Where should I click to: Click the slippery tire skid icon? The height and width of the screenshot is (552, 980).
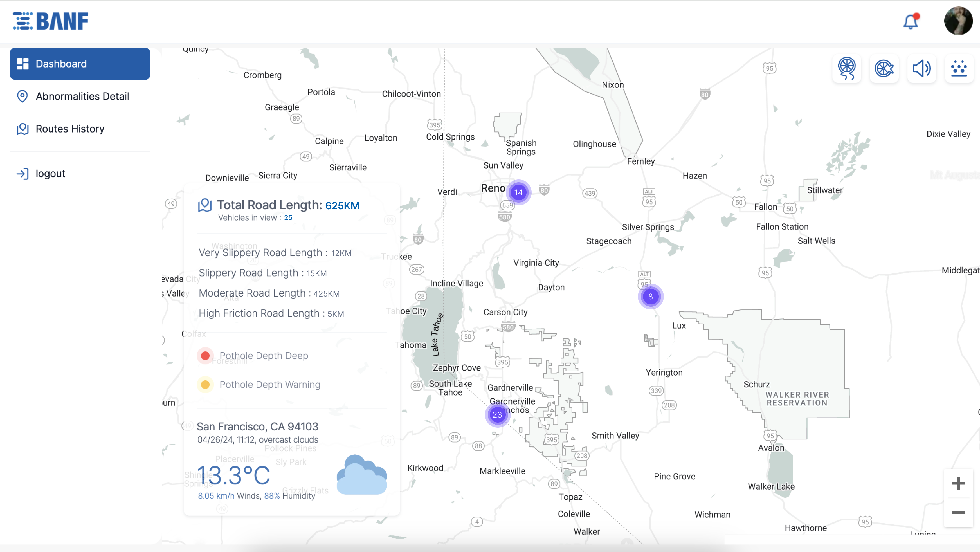click(846, 68)
